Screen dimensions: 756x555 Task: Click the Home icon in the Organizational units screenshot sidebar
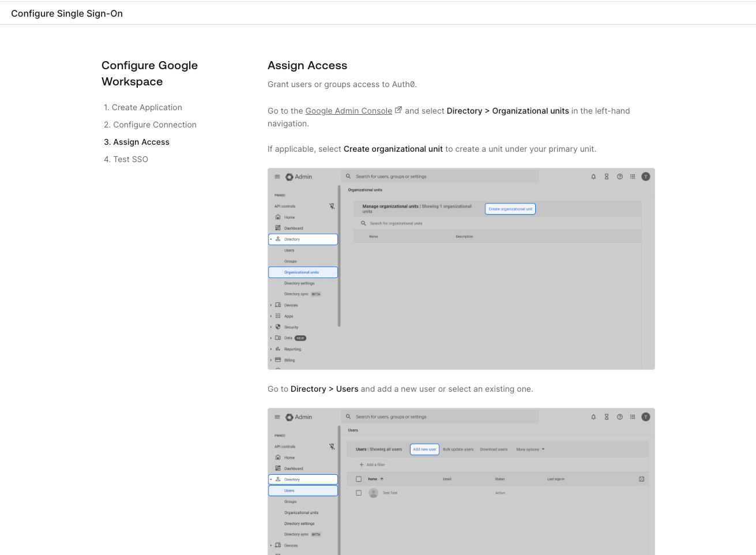coord(278,217)
